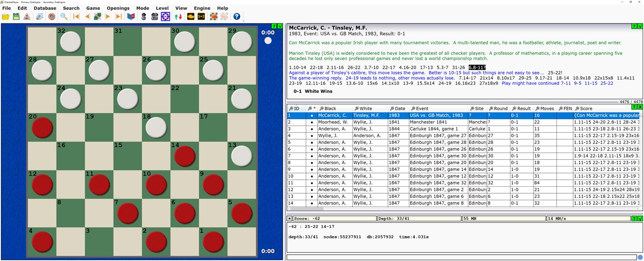Open help with blue question mark icon
The width and height of the screenshot is (644, 261).
pyautogui.click(x=237, y=17)
